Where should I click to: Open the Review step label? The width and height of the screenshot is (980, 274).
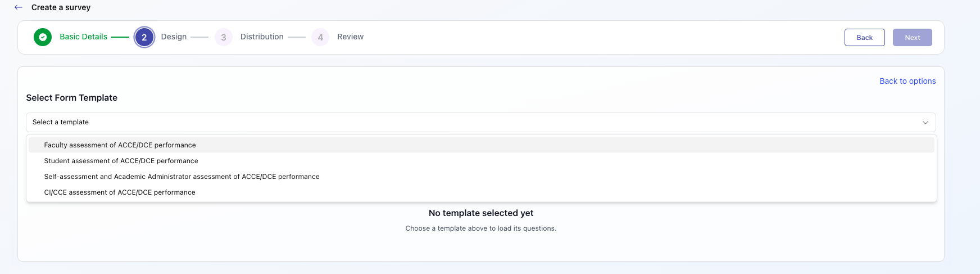click(x=350, y=37)
